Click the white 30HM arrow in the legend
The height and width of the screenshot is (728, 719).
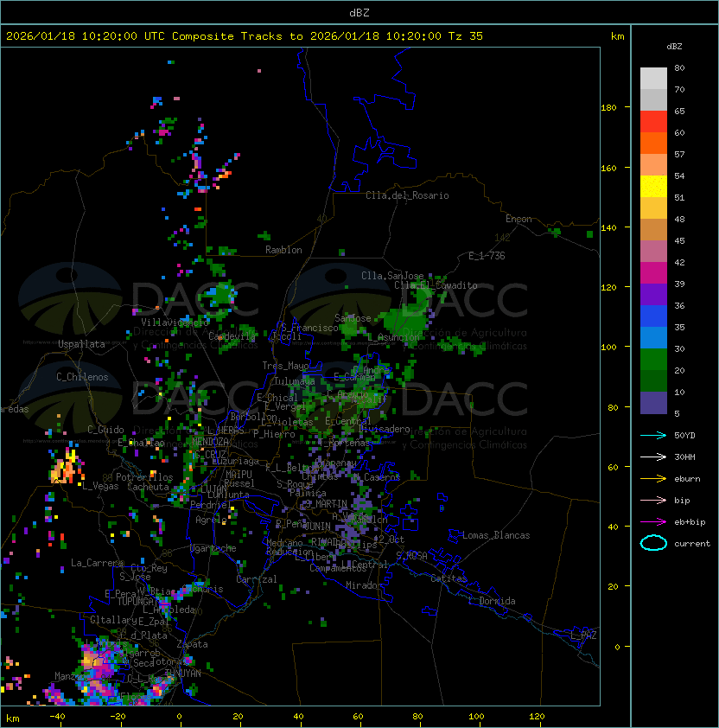coord(653,457)
